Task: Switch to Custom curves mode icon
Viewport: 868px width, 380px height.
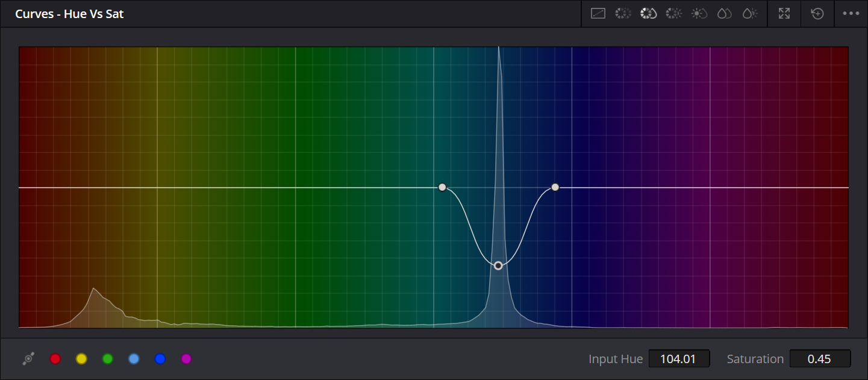Action: point(598,13)
